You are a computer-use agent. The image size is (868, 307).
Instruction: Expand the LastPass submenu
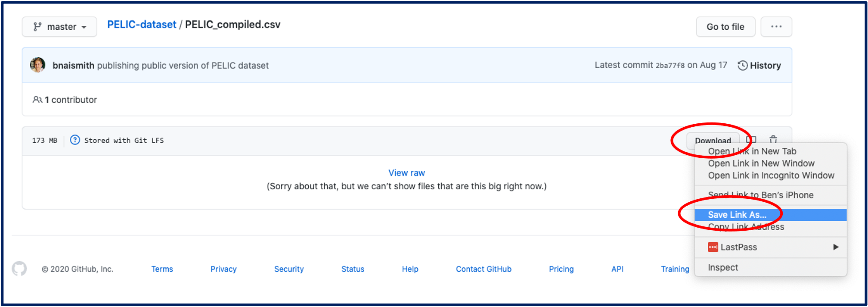(x=771, y=247)
